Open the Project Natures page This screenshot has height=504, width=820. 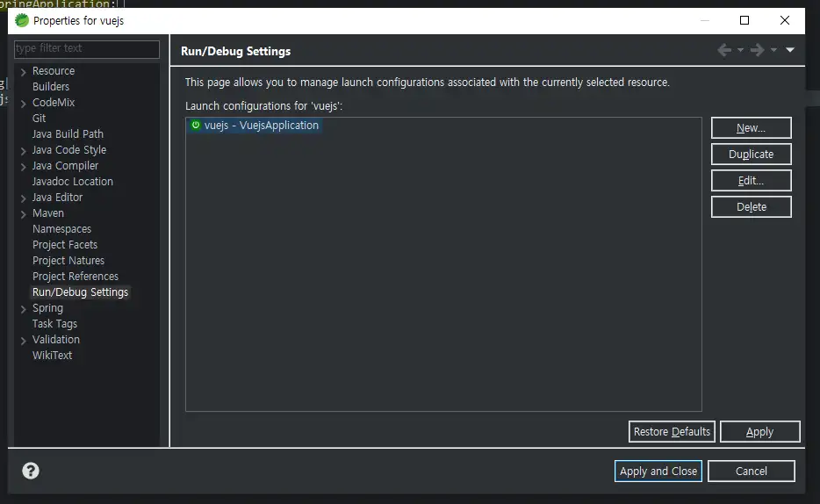(68, 261)
